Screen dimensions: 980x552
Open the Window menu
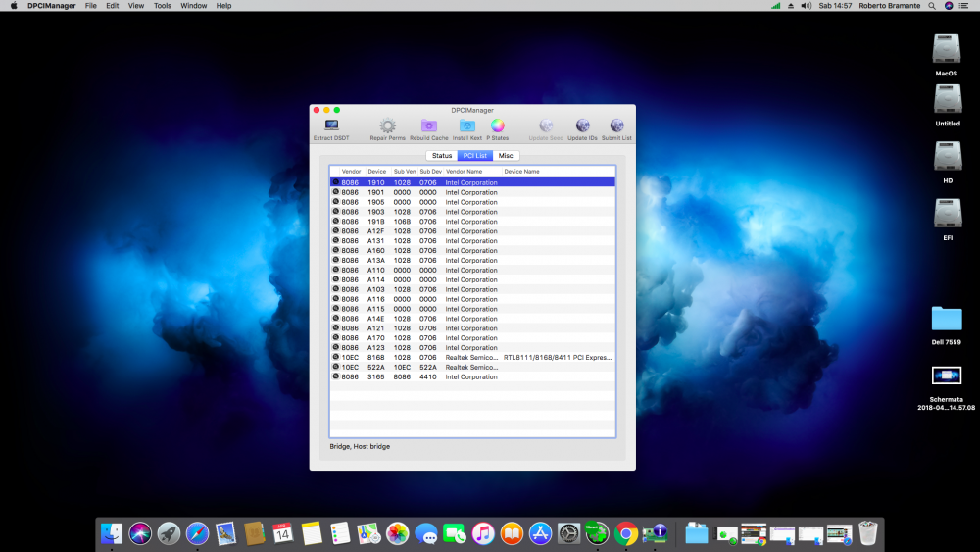coord(194,6)
